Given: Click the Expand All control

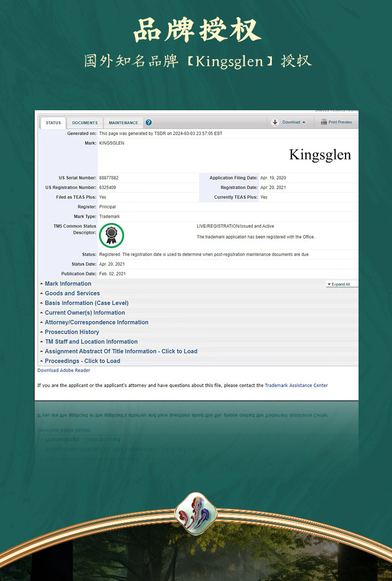Looking at the screenshot, I should click(x=341, y=284).
